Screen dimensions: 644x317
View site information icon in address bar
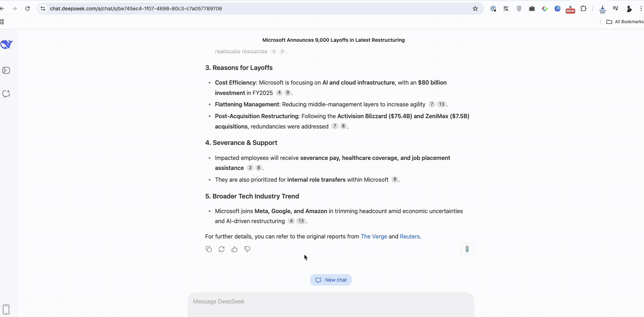43,9
